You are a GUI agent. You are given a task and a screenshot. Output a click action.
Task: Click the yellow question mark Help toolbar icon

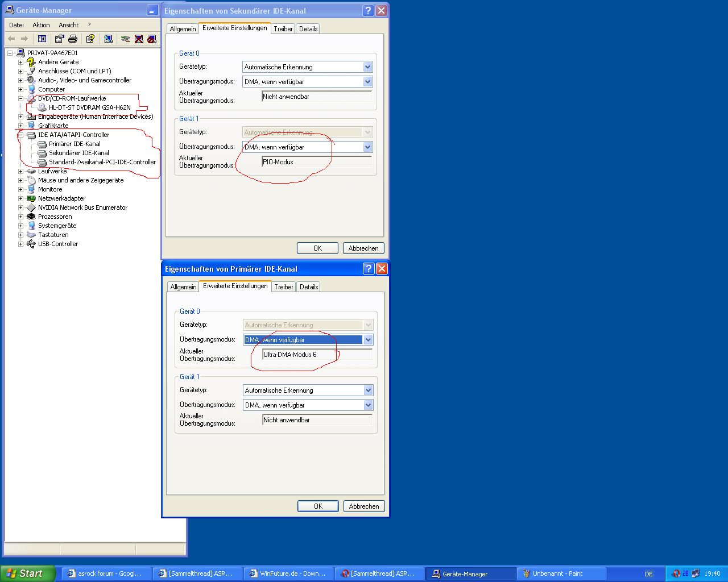[90, 39]
